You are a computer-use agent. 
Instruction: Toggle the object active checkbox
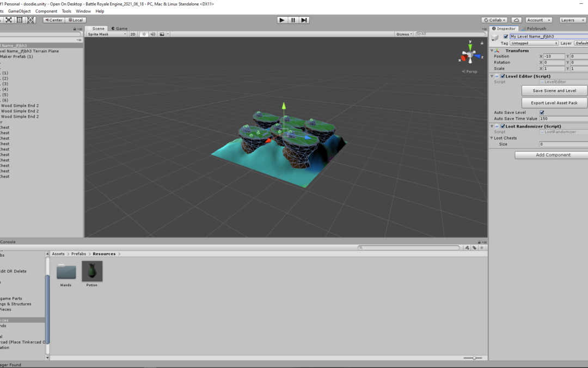coord(506,37)
